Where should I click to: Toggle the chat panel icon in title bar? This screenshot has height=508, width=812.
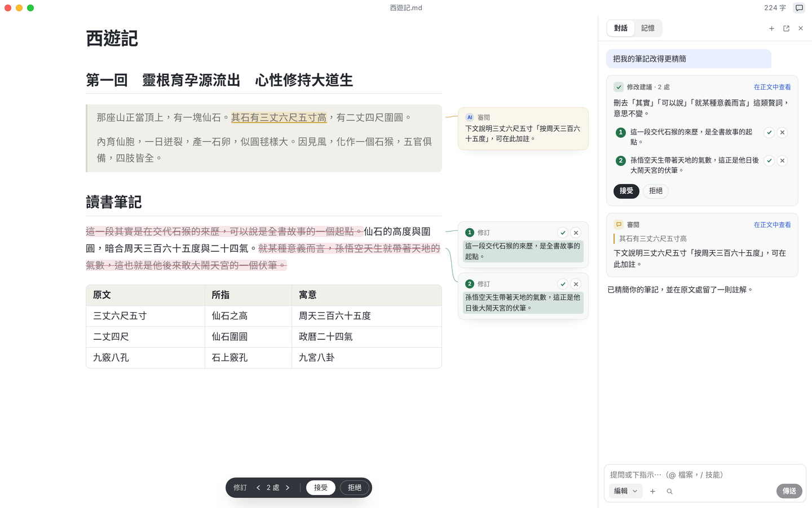tap(799, 8)
